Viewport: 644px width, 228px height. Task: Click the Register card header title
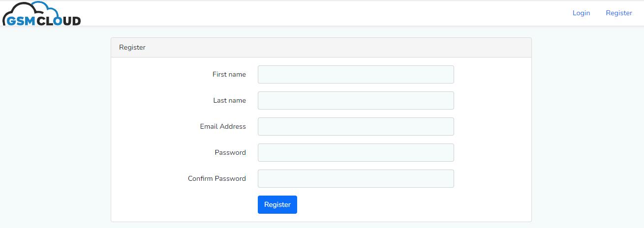pos(132,48)
